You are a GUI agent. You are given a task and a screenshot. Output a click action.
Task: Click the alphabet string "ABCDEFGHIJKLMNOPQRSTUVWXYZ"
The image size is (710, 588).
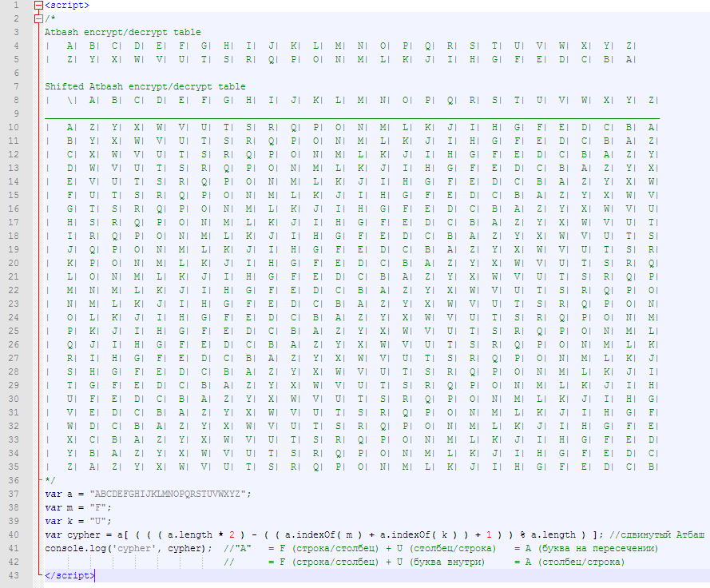point(168,494)
